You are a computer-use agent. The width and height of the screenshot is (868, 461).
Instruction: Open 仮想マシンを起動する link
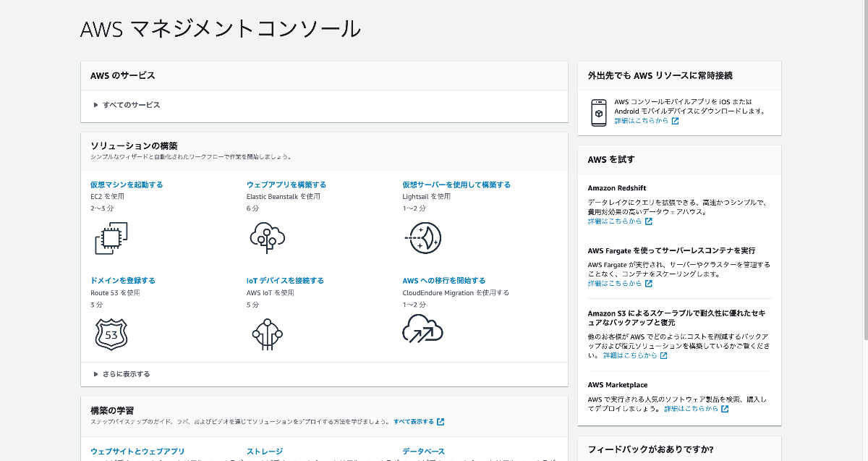point(127,185)
